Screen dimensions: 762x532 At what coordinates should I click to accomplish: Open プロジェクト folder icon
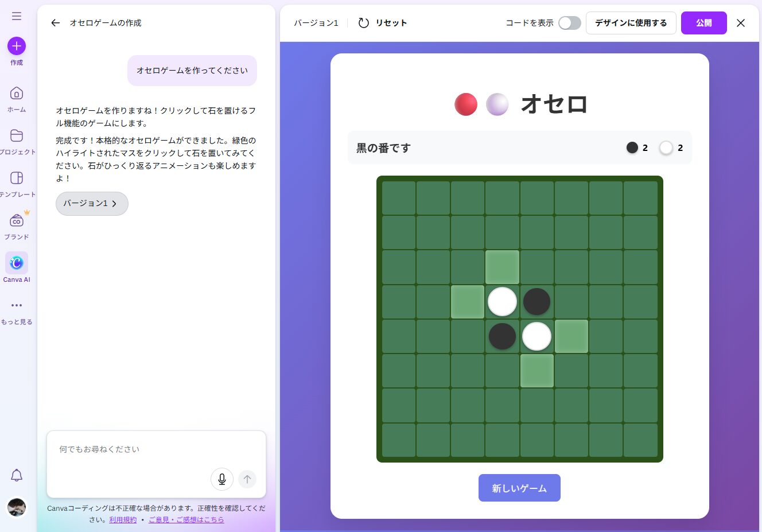coord(17,136)
